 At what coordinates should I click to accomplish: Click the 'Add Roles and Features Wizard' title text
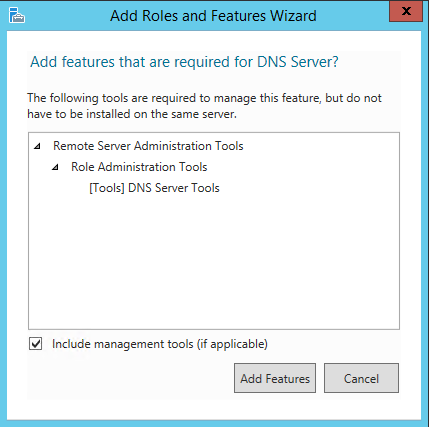click(213, 16)
